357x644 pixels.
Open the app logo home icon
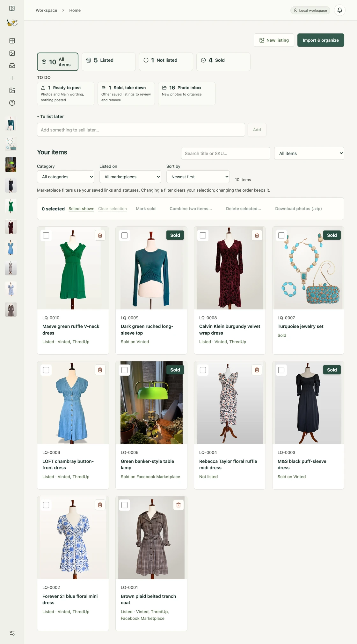point(12,23)
